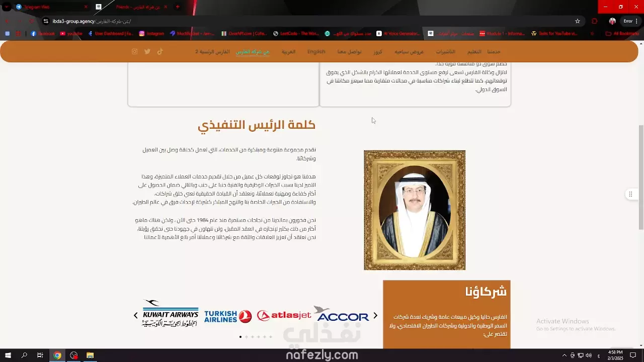Viewport: 644px width, 362px height.
Task: Open the الفارس الرئيسية 2 nav item
Action: click(212, 52)
